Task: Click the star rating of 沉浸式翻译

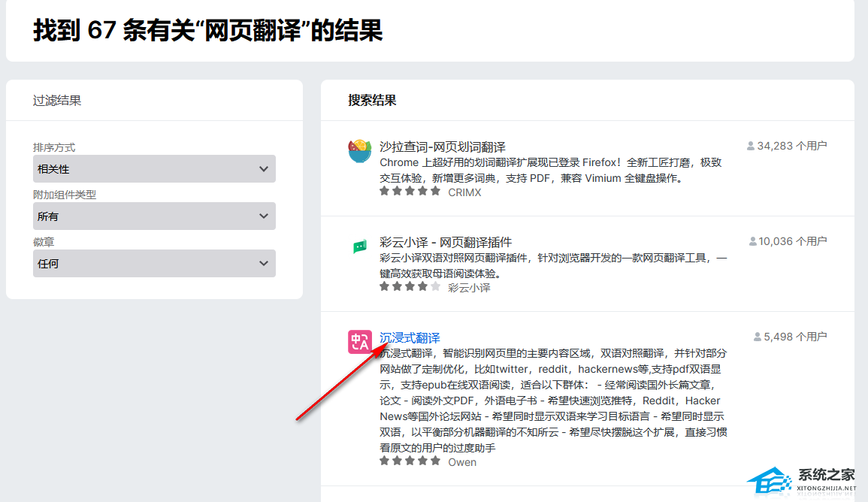Action: pyautogui.click(x=410, y=461)
